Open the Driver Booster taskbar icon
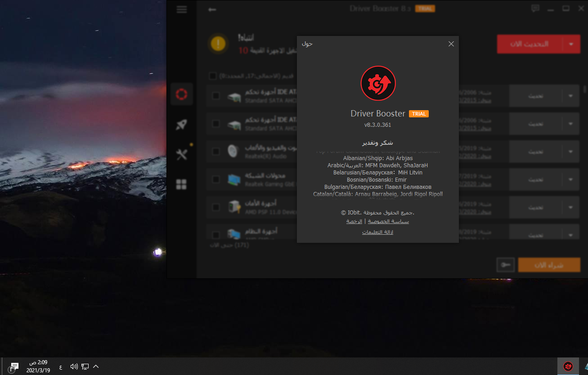The height and width of the screenshot is (375, 588). pyautogui.click(x=568, y=366)
